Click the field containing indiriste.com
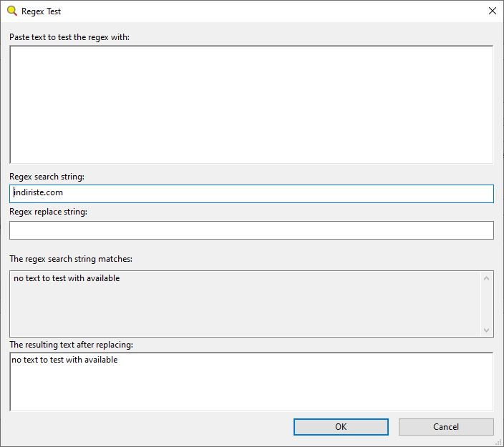Screen dimensions: 504x447 tap(251, 193)
